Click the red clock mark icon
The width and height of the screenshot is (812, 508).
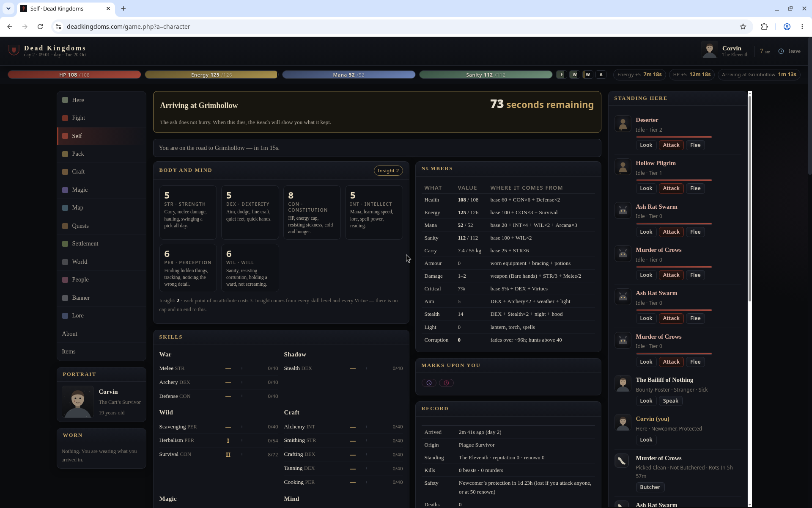(446, 383)
